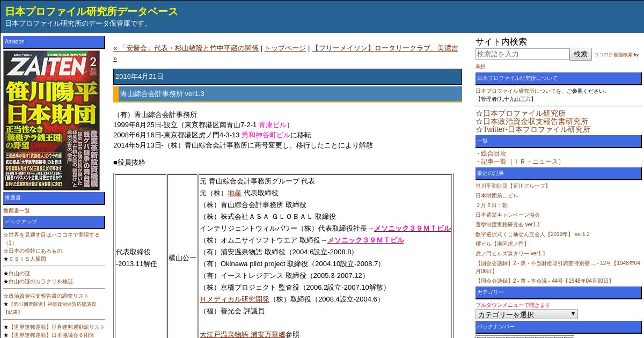Open the 青康ビル link
644x338 pixels.
pos(273,125)
